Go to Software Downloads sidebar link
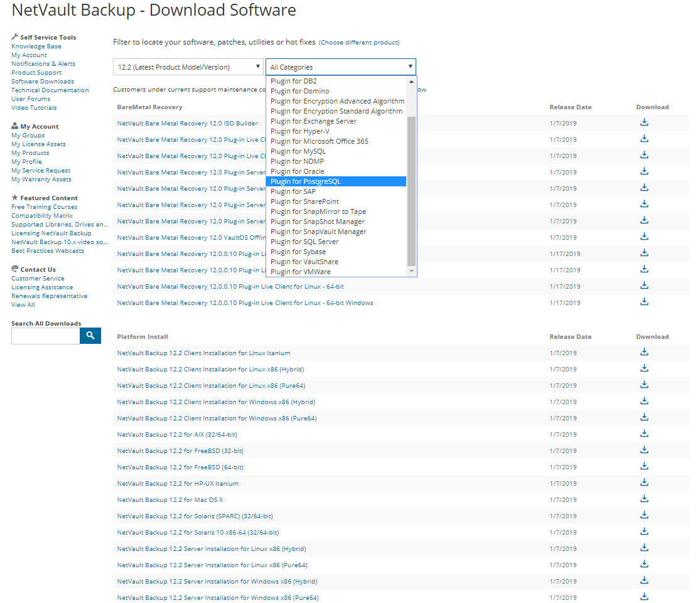 (x=43, y=82)
